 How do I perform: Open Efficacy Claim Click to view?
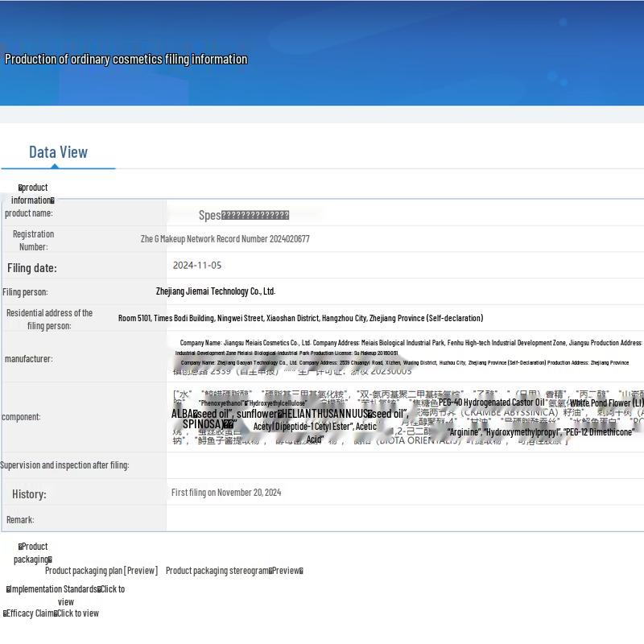(x=51, y=613)
